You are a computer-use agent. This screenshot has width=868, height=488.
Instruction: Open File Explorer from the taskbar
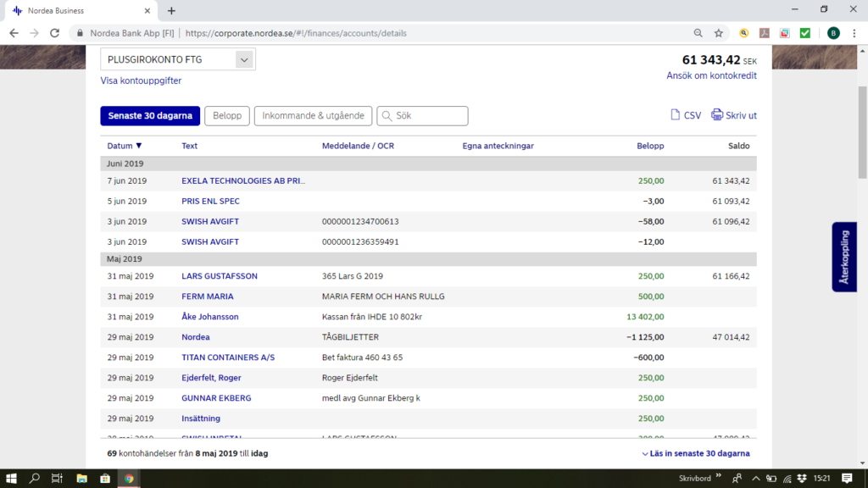82,479
